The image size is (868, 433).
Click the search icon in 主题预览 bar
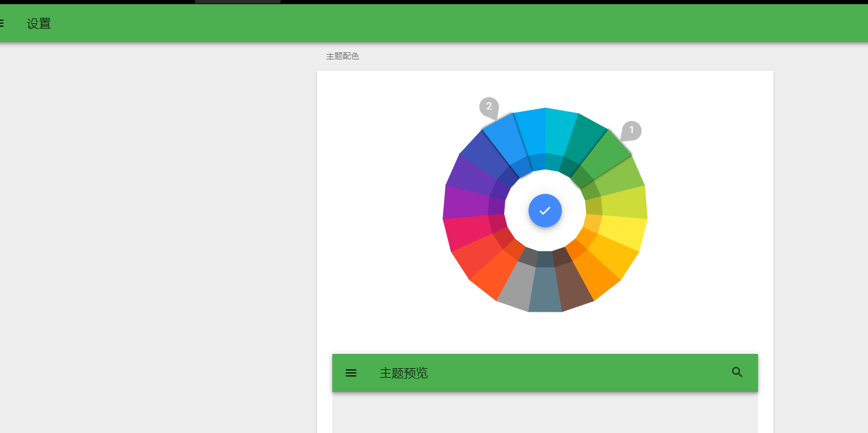[737, 372]
